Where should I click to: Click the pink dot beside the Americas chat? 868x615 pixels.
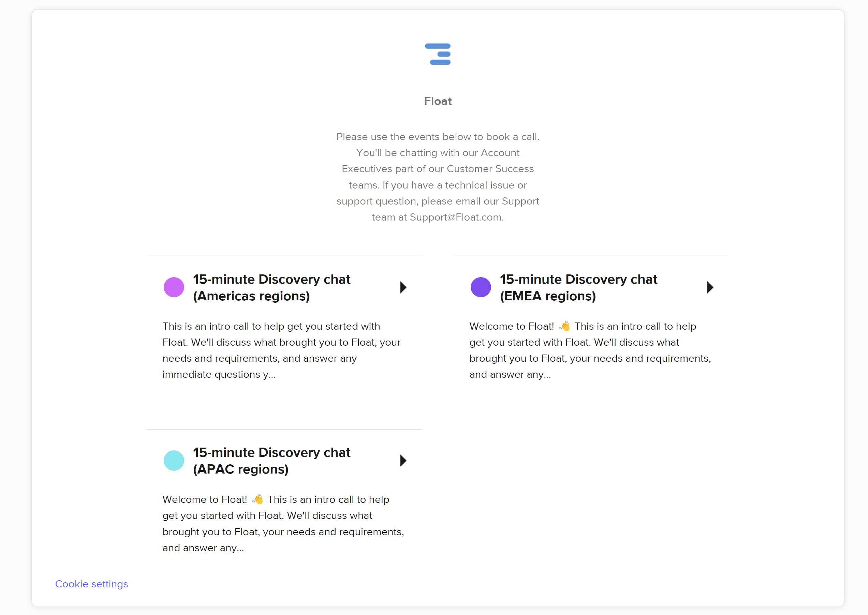174,287
